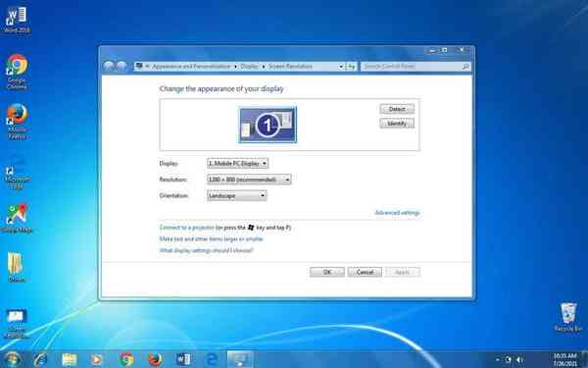The image size is (588, 368).
Task: Open the Google Maps desktop shortcut
Action: coord(17,219)
